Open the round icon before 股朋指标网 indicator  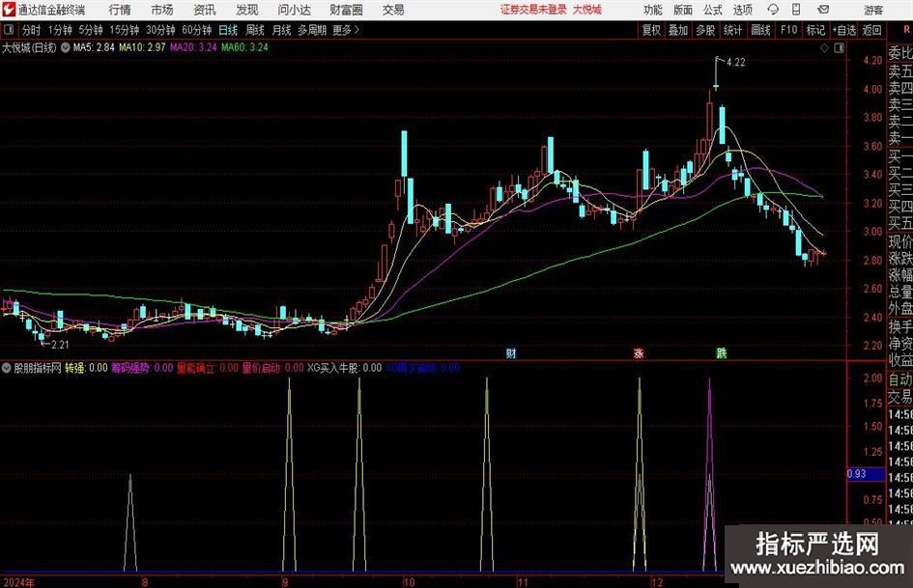tap(7, 368)
